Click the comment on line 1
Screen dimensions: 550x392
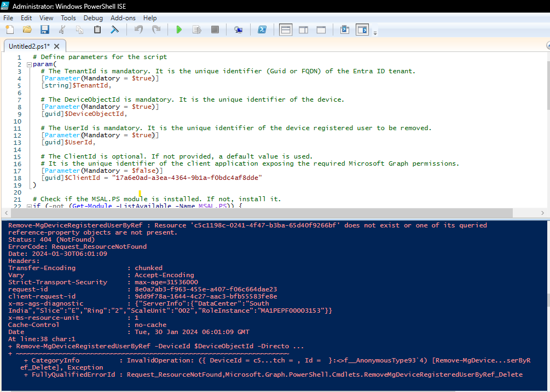[x=100, y=57]
